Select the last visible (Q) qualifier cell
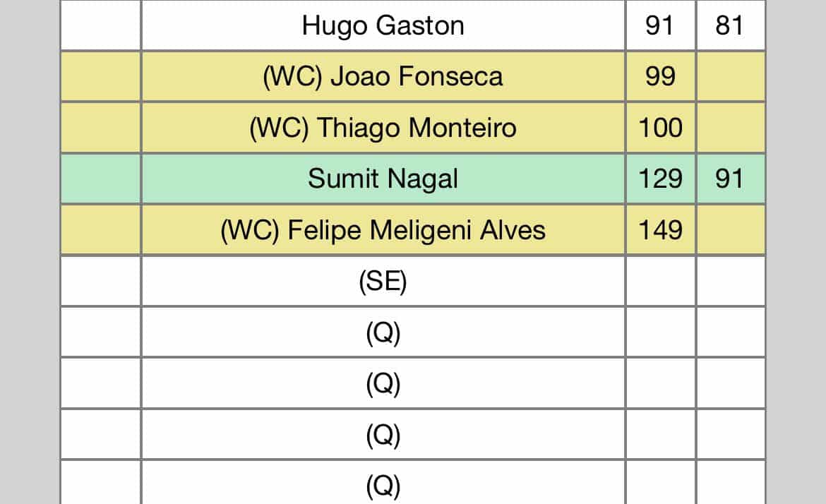826x504 pixels. tap(383, 484)
